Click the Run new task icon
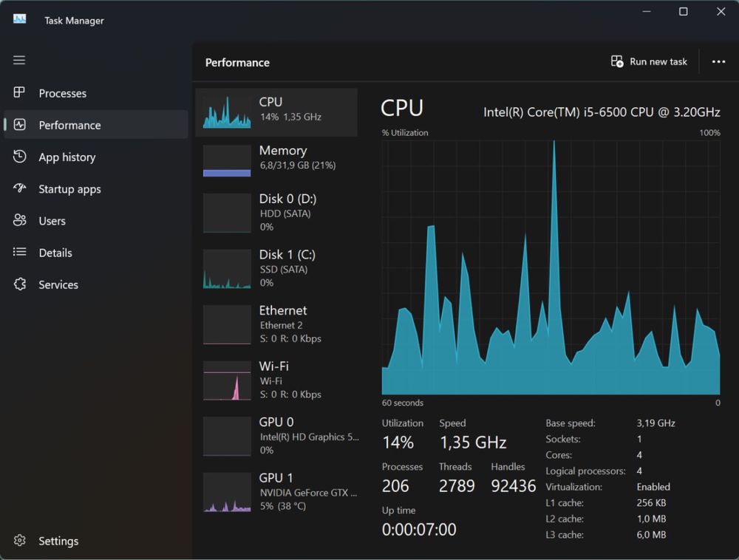Viewport: 739px width, 560px height. pos(617,61)
